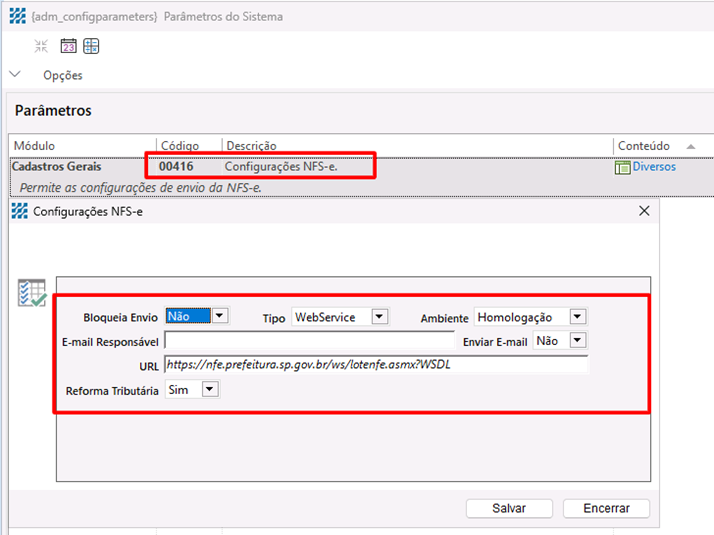Open the Enviar E-mail dropdown
Viewport: 714px width, 535px height.
[x=577, y=341]
